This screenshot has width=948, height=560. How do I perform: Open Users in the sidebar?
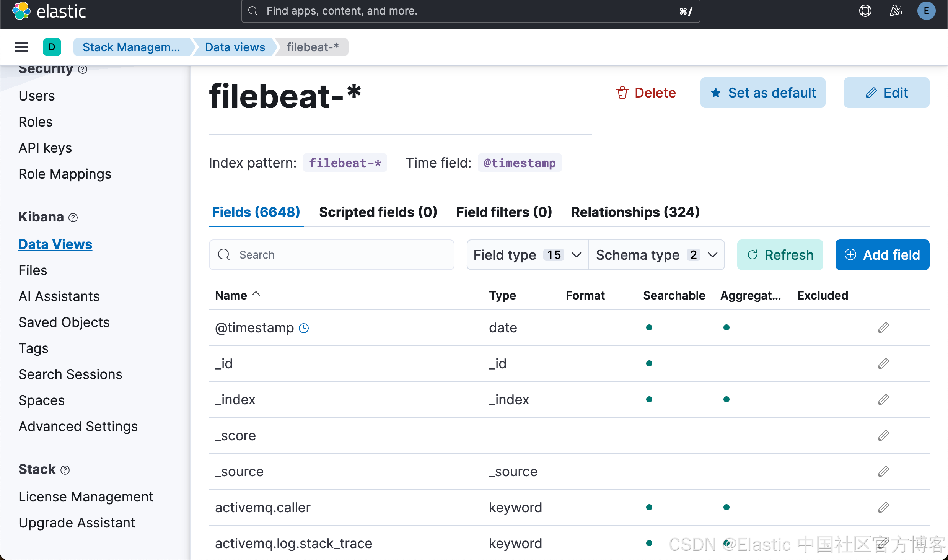[37, 96]
